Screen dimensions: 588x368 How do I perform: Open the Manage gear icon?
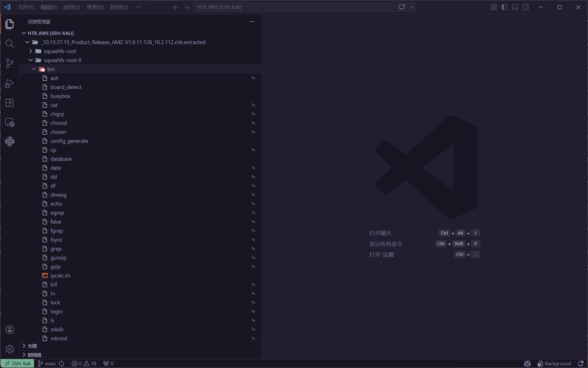tap(10, 349)
